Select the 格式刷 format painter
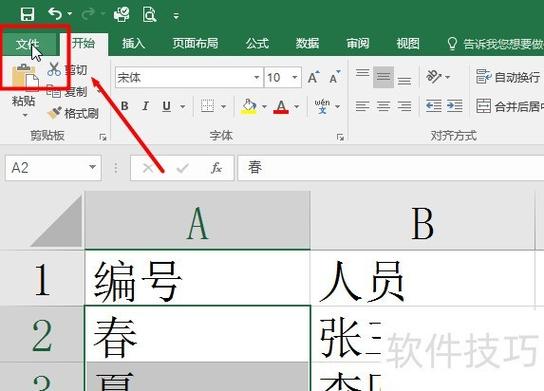 click(73, 113)
